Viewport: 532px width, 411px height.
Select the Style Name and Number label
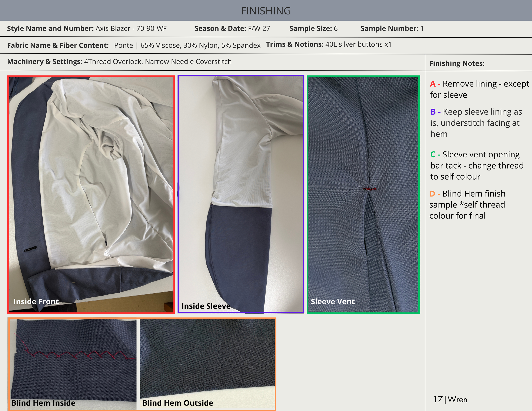(x=50, y=29)
